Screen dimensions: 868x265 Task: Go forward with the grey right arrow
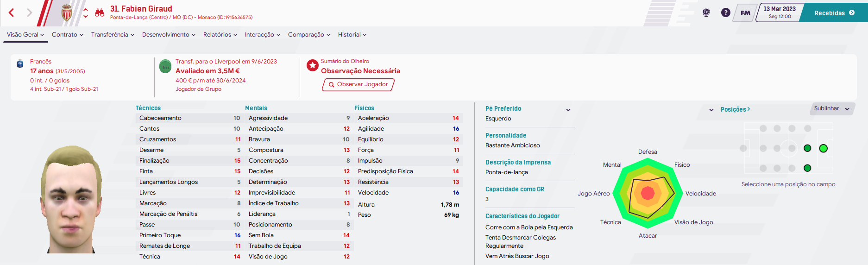point(29,13)
